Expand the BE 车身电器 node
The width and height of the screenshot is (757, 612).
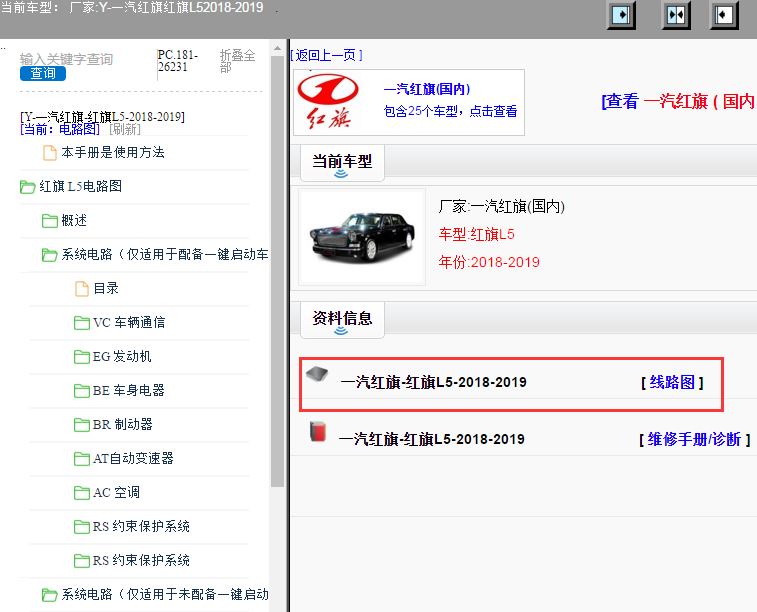click(x=128, y=391)
